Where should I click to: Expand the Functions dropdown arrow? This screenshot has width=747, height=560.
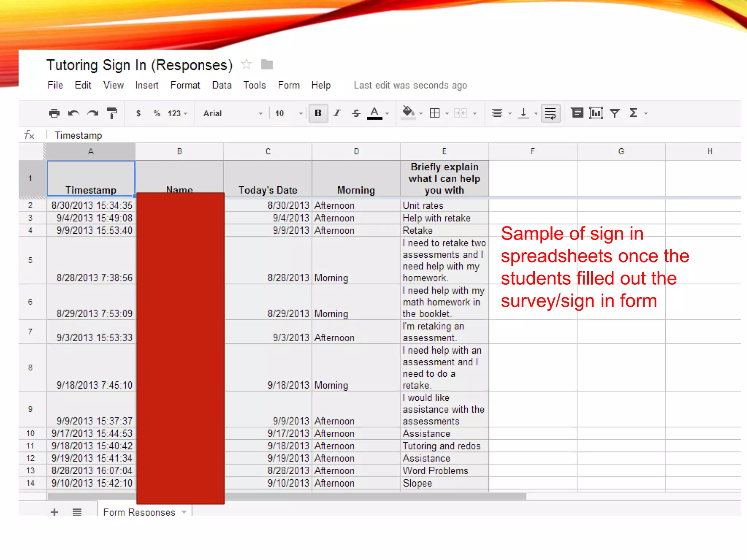point(646,114)
